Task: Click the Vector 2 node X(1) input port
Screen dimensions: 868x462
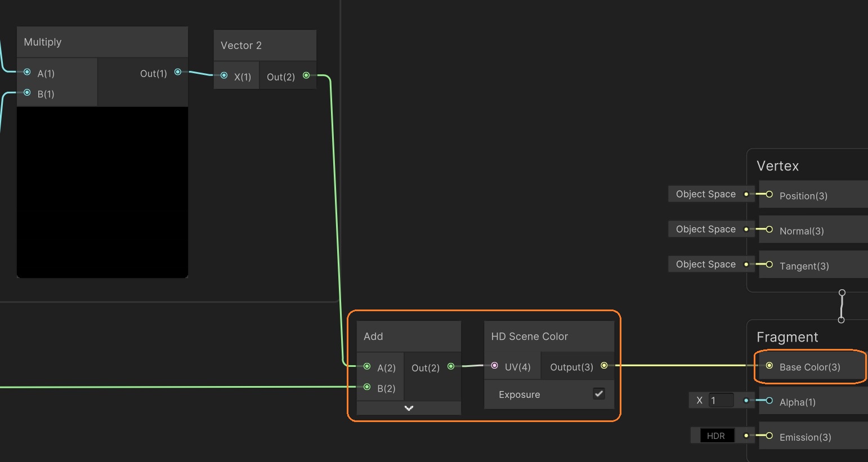Action: [224, 75]
